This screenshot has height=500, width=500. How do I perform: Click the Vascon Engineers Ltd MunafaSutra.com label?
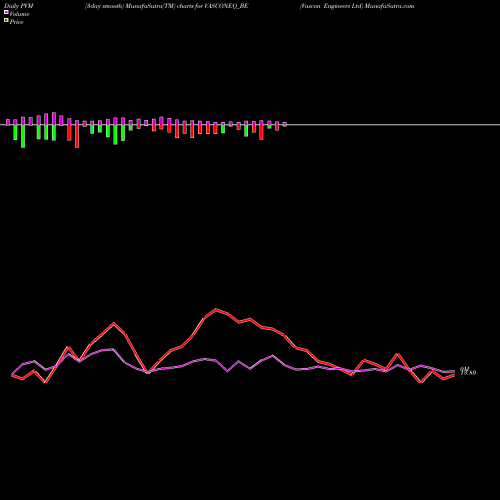tap(357, 6)
